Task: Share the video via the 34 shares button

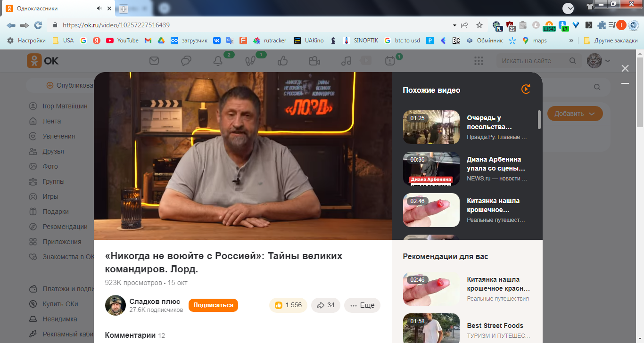Action: click(x=326, y=305)
